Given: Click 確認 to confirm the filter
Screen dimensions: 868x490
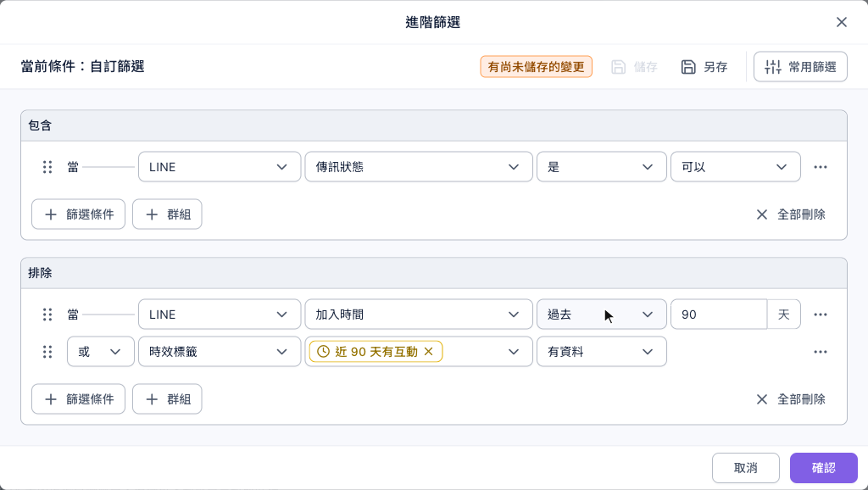Looking at the screenshot, I should [x=824, y=468].
